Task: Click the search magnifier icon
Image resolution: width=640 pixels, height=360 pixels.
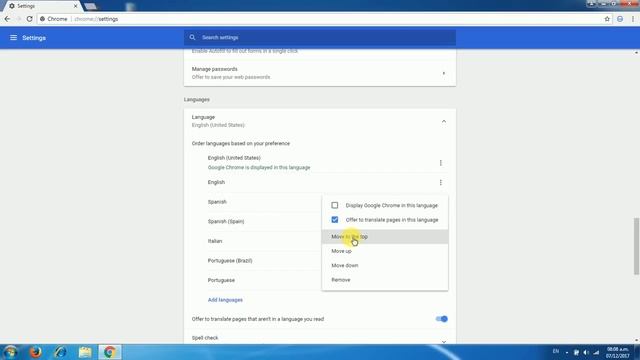Action: coord(192,38)
